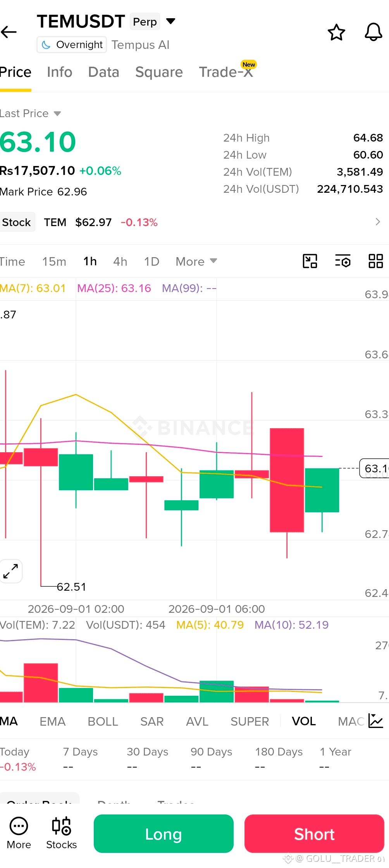Screen dimensions: 389x868
Task: Open chart settings list icon
Action: 343,261
